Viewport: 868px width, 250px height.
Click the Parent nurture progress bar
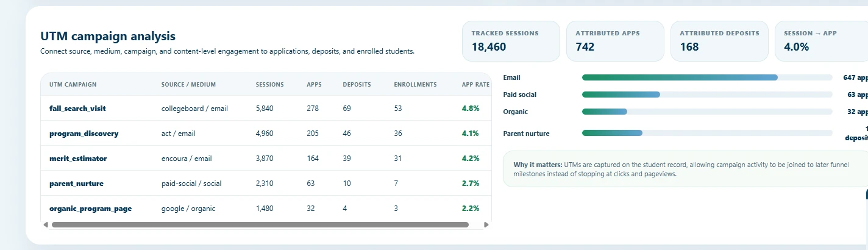707,133
